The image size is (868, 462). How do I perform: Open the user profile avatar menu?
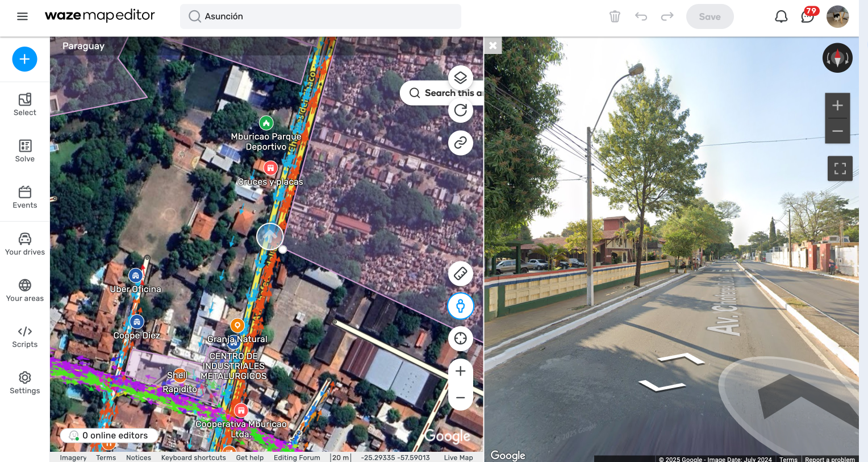837,16
